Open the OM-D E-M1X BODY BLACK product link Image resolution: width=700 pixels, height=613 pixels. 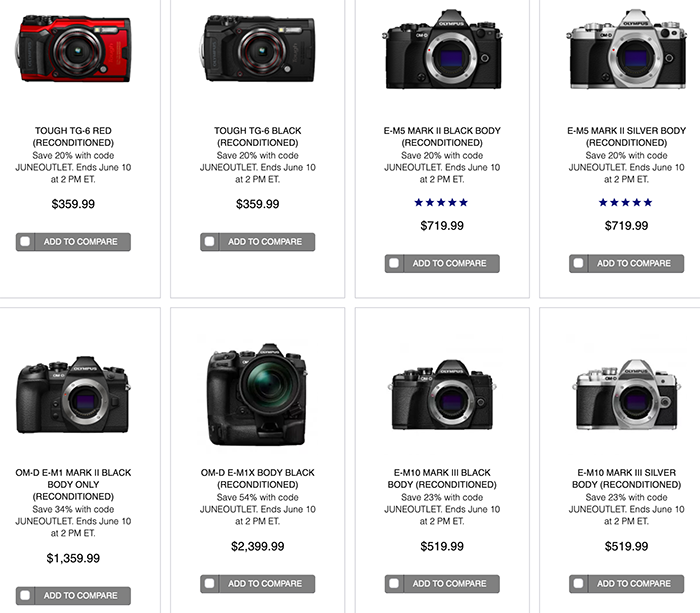(x=258, y=479)
